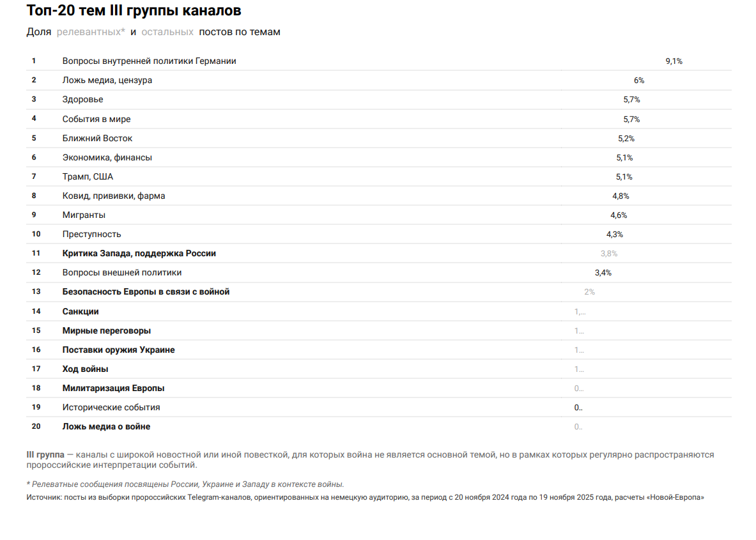Select "Критика Запада, поддержка России" topic

click(139, 254)
